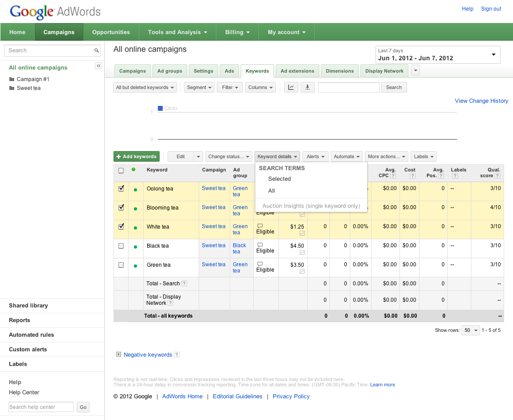This screenshot has width=513, height=420.
Task: Open the Labels dropdown in toolbar
Action: click(424, 156)
